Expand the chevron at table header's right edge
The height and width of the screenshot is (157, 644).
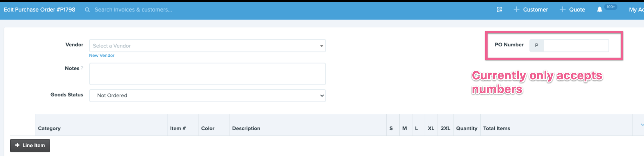coord(642,125)
